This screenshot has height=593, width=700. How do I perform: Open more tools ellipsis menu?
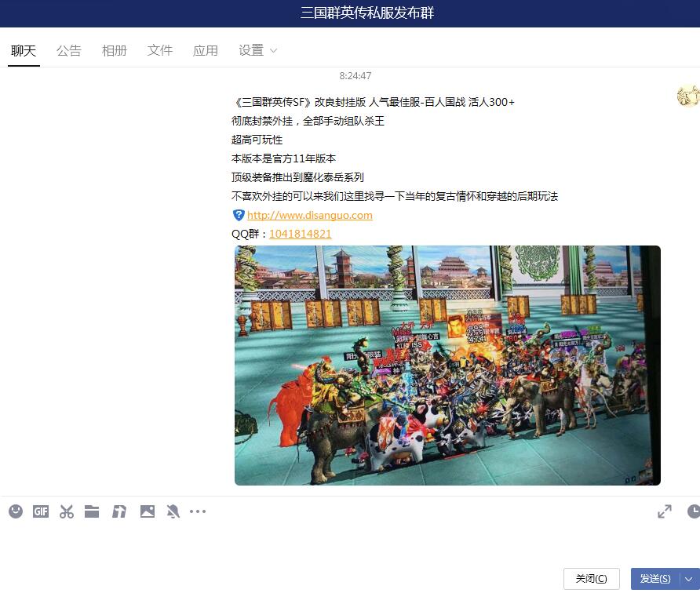198,511
